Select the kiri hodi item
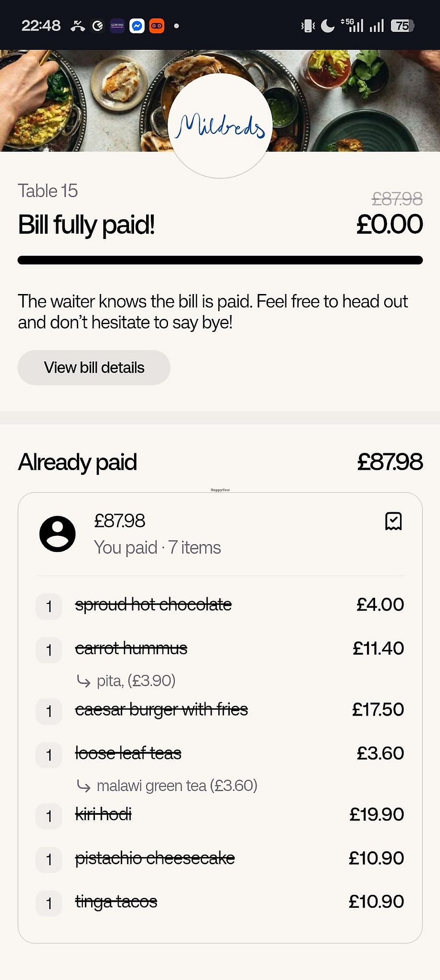Viewport: 440px width, 980px height. click(x=103, y=815)
